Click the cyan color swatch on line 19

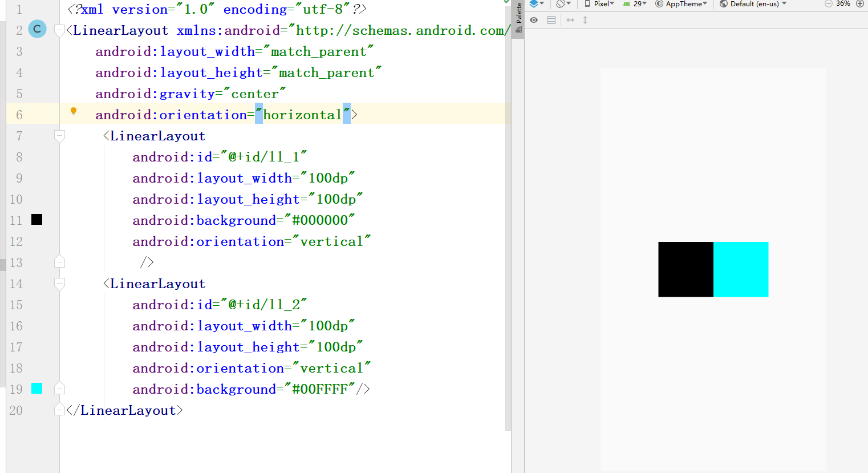36,389
